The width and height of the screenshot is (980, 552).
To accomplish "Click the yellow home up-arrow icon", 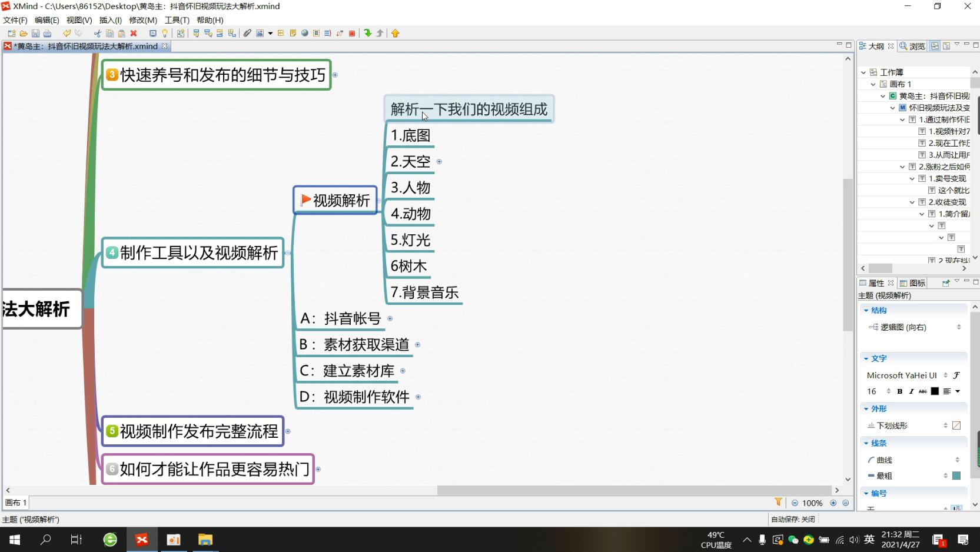I will (x=396, y=34).
